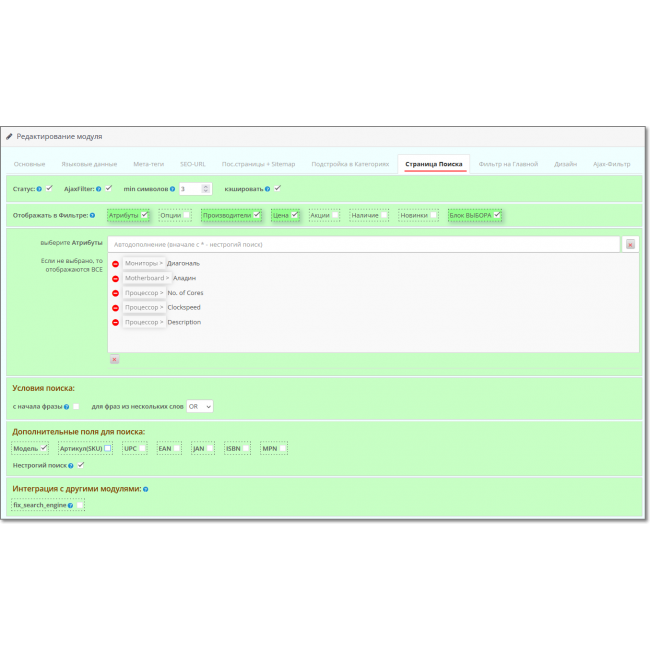Go to the SEO-URL tab

pyautogui.click(x=193, y=164)
